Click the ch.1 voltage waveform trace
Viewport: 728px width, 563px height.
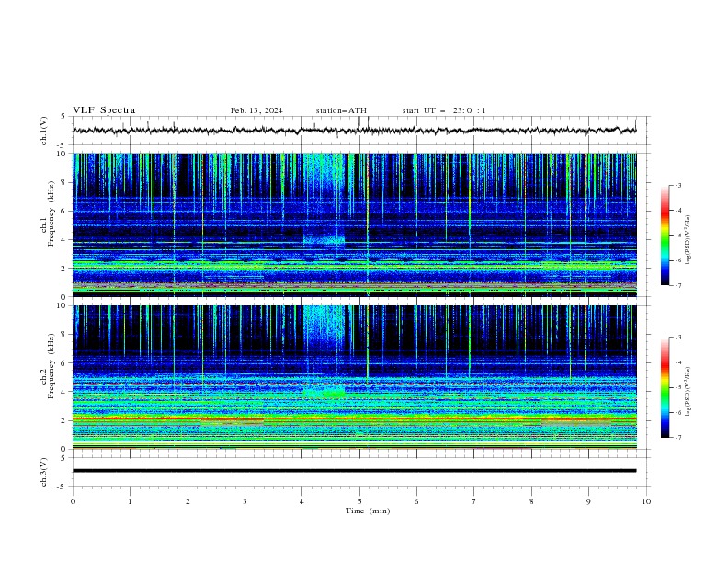(x=354, y=131)
